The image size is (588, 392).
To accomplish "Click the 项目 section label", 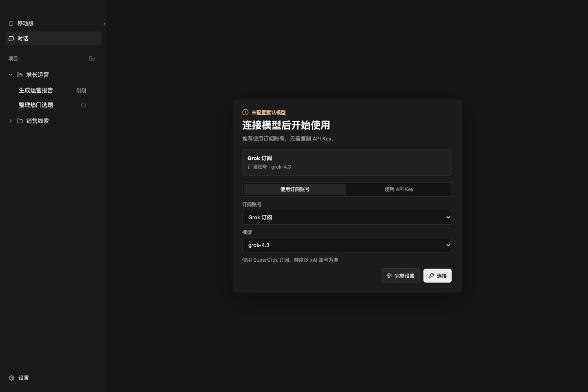I will 13,58.
